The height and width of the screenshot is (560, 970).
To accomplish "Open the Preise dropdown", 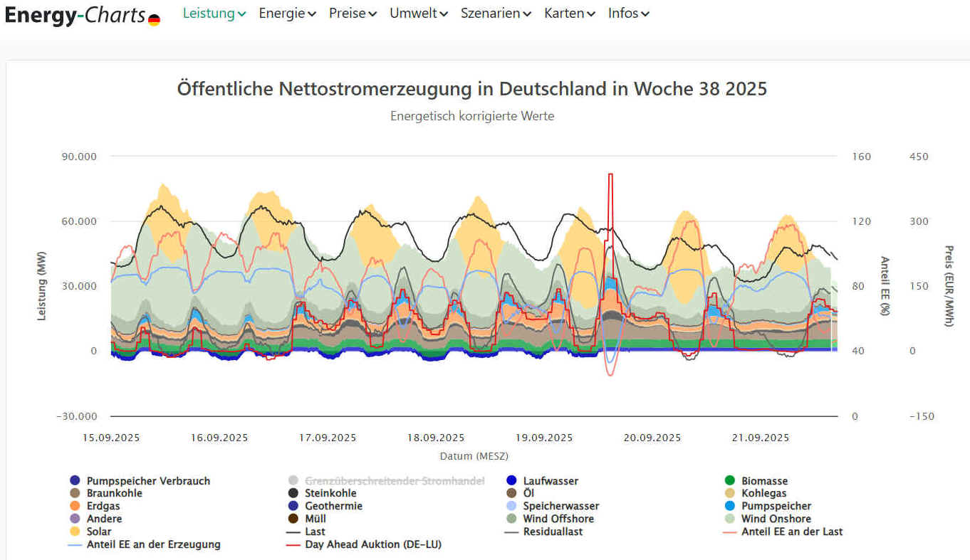I will pyautogui.click(x=353, y=14).
